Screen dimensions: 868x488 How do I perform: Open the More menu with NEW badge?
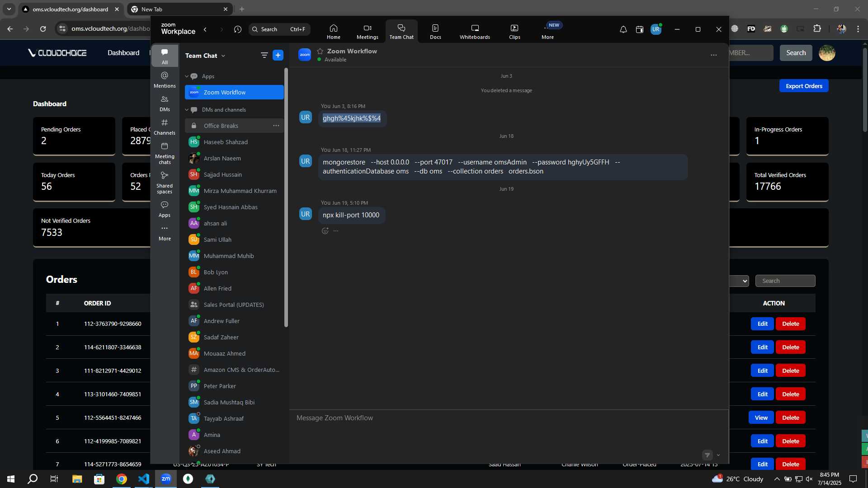[x=548, y=31]
